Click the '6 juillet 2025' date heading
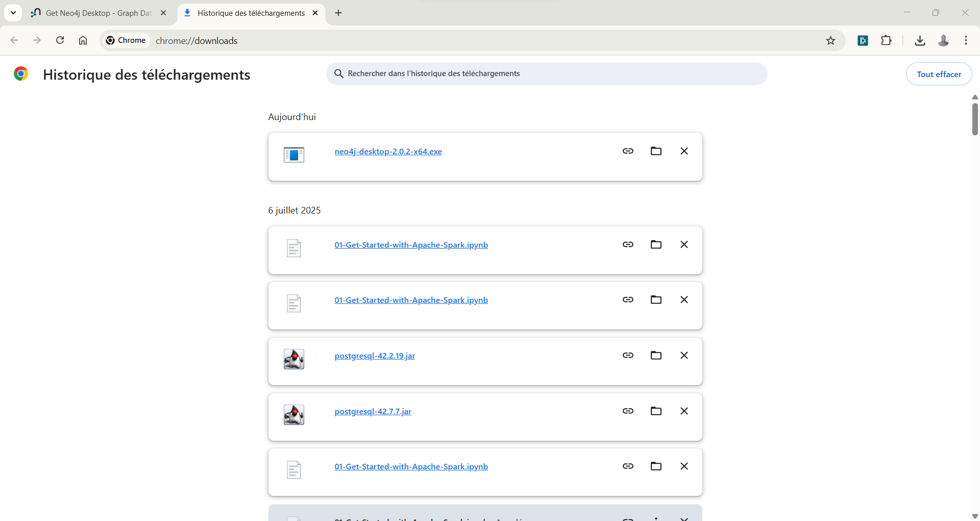 (295, 210)
